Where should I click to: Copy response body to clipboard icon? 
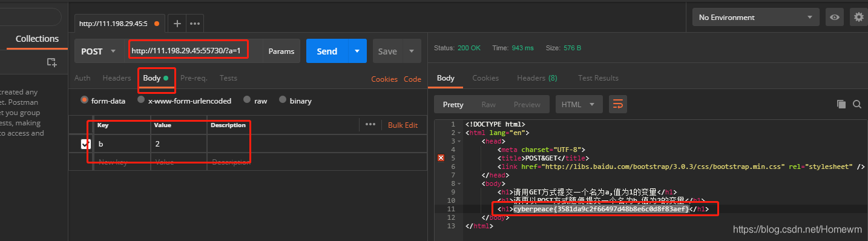841,104
